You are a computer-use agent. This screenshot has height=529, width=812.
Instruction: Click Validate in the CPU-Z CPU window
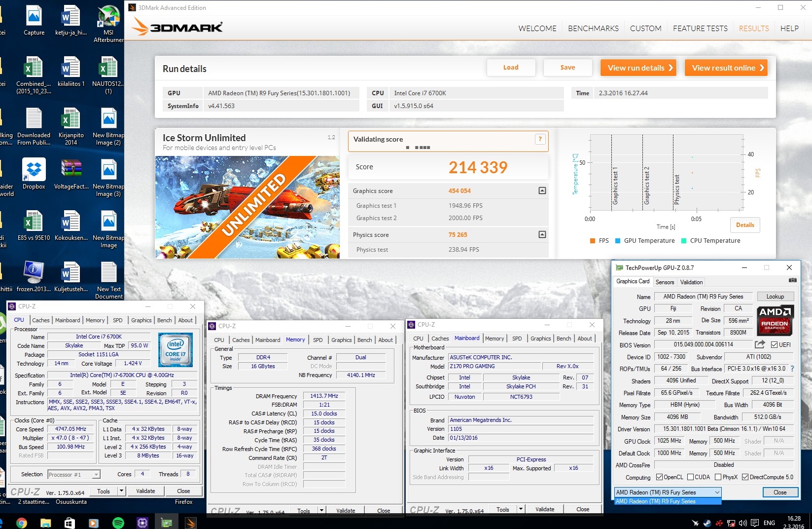[145, 491]
